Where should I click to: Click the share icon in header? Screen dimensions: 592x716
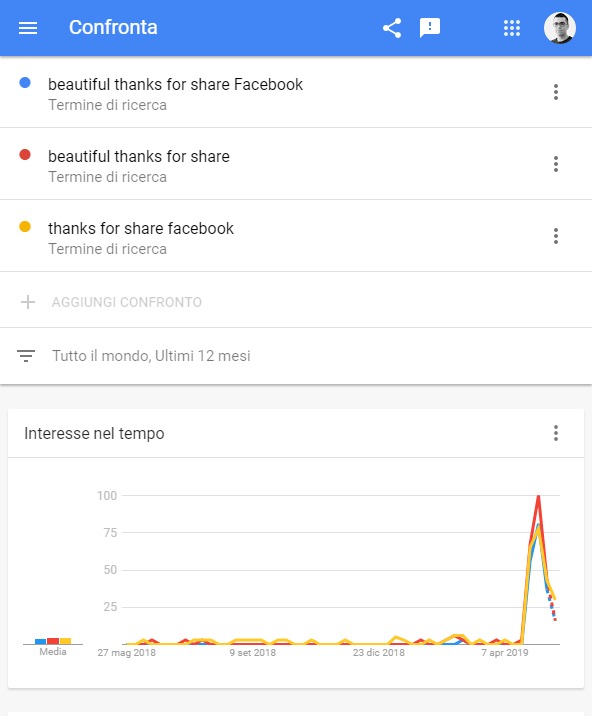pos(392,28)
